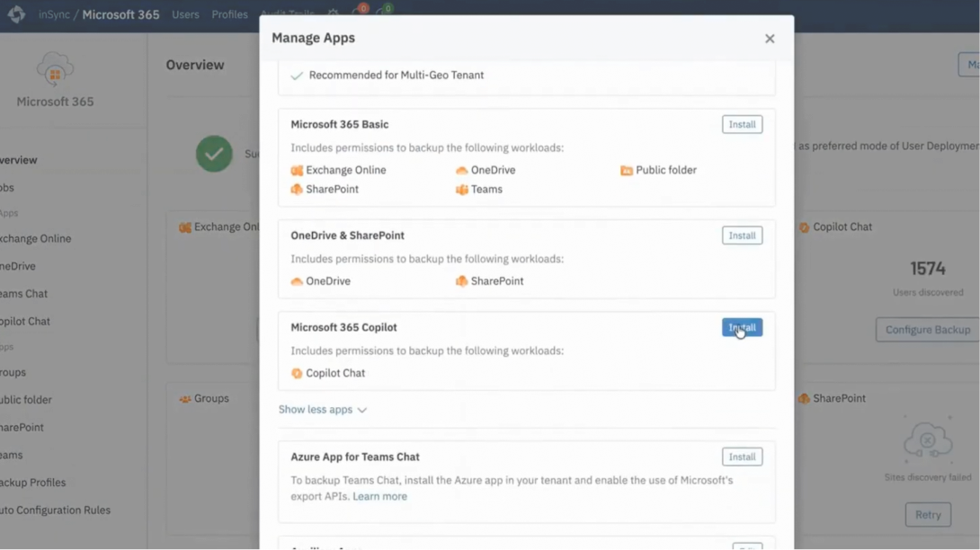Click the Copilot Chat icon in Microsoft 365 Copilot
Screen dimensions: 980x550
297,373
